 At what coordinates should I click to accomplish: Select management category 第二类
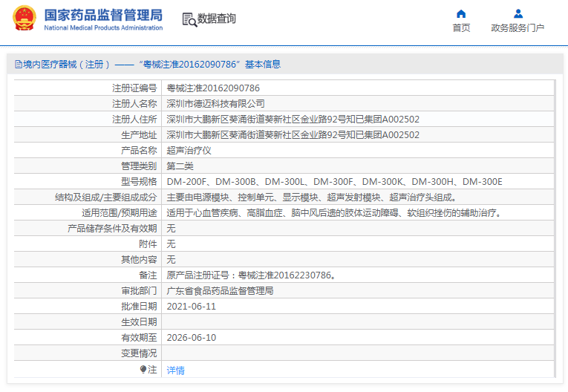click(180, 166)
